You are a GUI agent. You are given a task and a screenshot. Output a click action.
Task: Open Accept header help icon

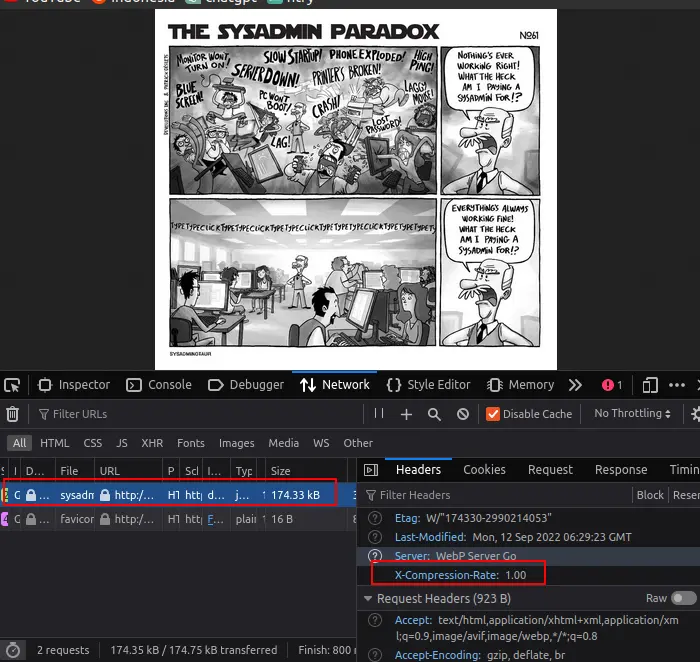coord(375,620)
